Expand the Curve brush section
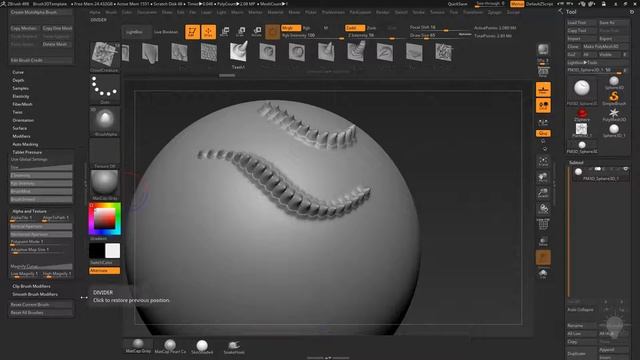 [x=18, y=72]
